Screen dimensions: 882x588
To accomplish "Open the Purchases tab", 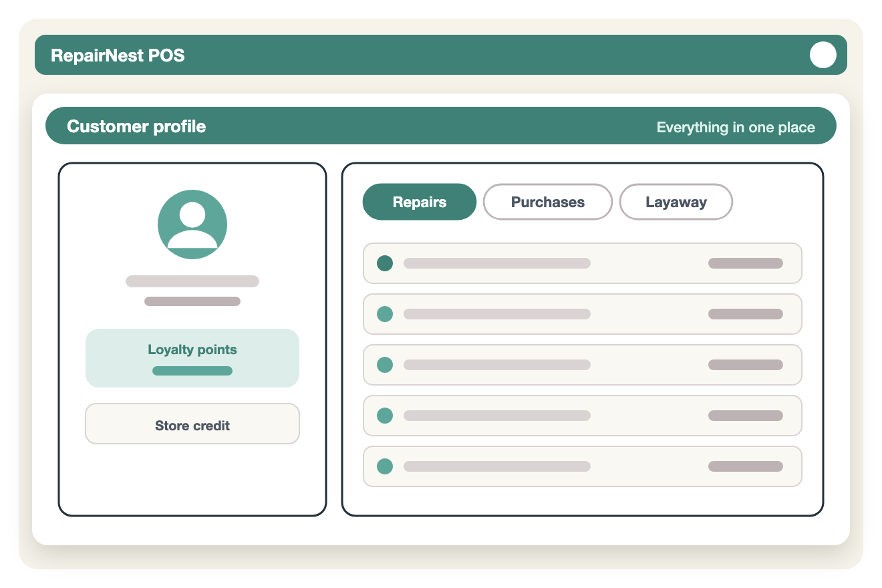I will tap(548, 202).
